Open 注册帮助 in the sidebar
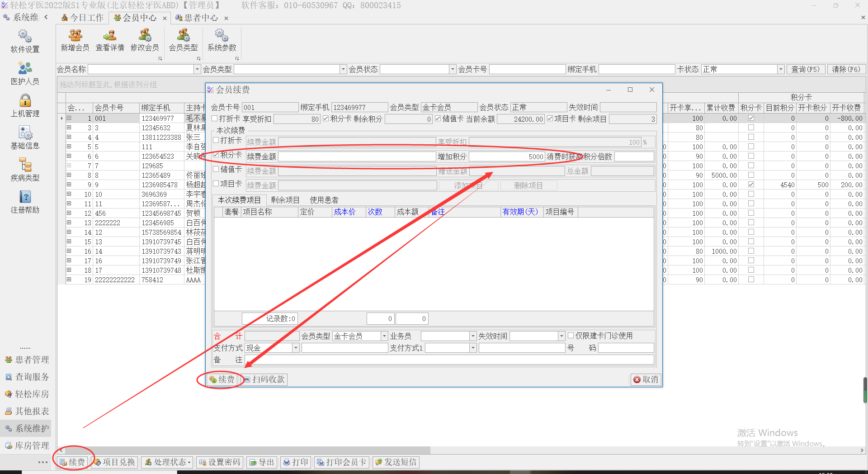 pyautogui.click(x=25, y=202)
